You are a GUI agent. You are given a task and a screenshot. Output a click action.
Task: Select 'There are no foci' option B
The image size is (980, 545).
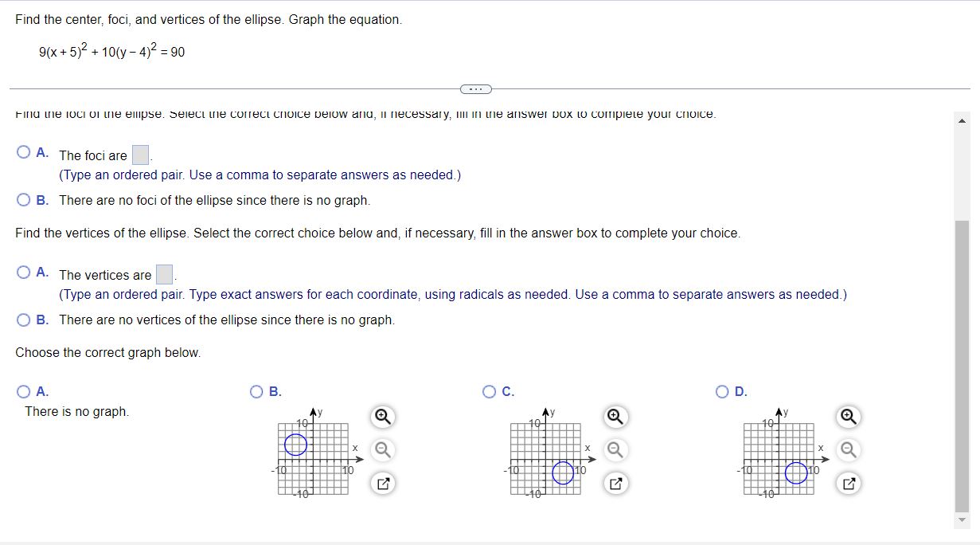[23, 200]
